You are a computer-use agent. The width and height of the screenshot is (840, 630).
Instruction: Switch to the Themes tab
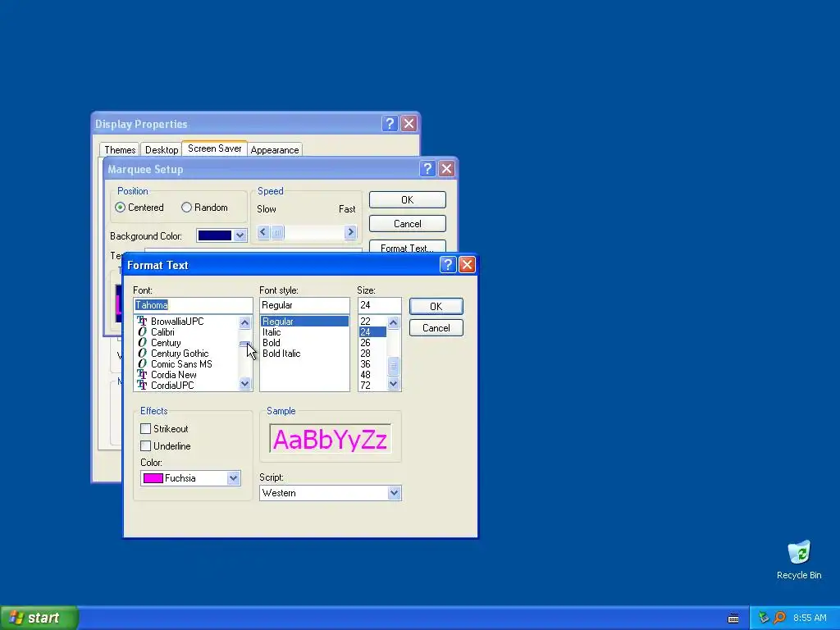click(x=120, y=150)
